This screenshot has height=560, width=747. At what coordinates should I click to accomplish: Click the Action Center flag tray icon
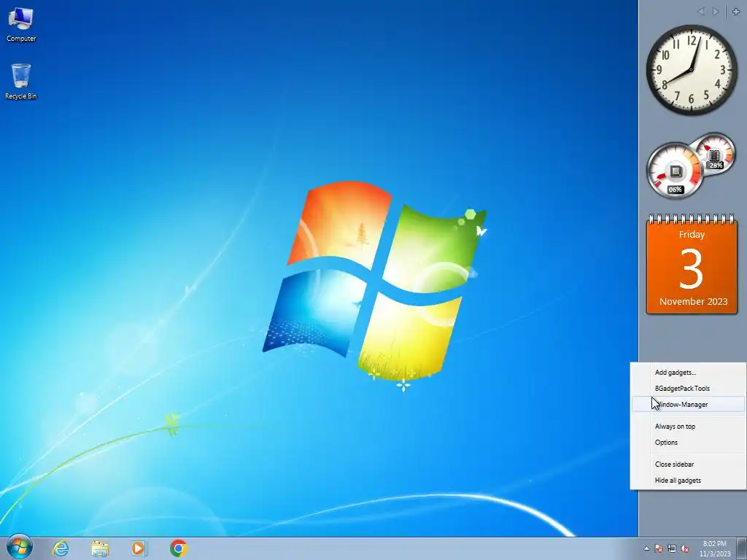659,549
